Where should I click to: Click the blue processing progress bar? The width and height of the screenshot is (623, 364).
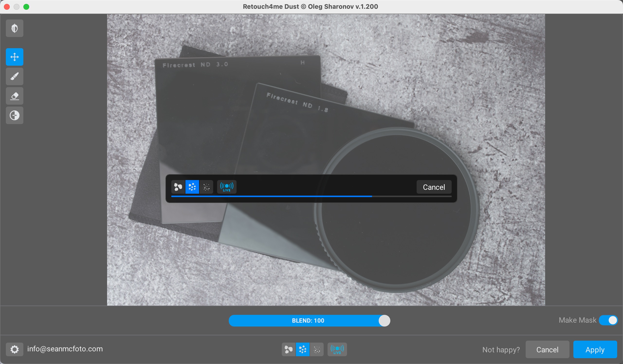pyautogui.click(x=311, y=196)
